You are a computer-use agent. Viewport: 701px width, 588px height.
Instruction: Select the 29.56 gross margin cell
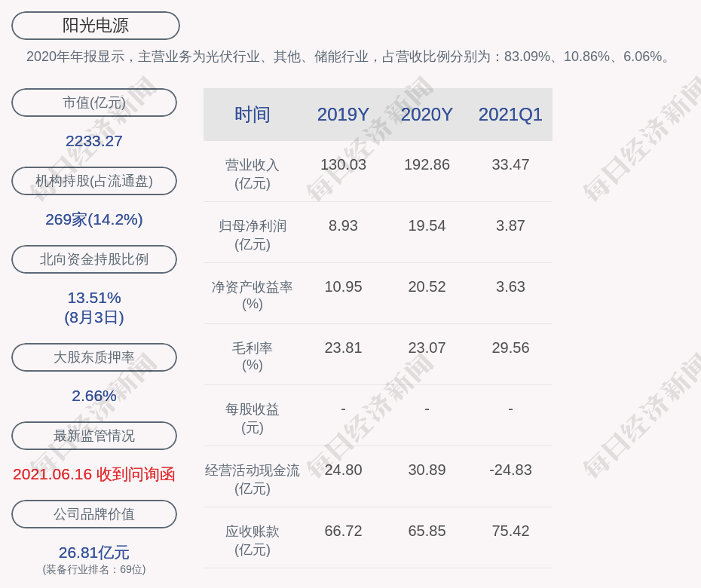click(510, 348)
